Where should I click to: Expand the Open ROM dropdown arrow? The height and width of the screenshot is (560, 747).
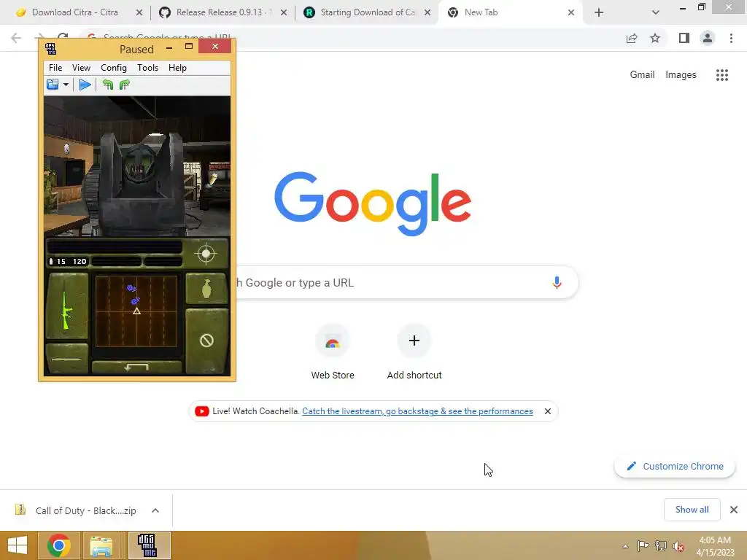coord(66,85)
